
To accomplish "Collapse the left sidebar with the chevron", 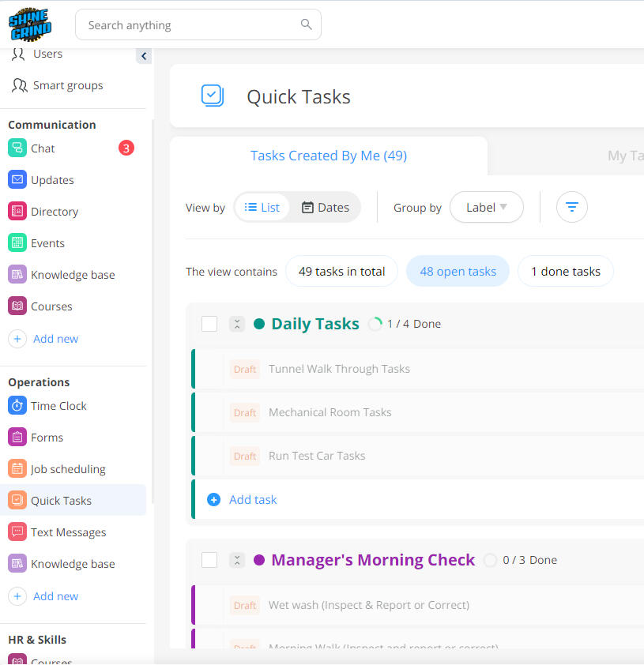I will 143,56.
